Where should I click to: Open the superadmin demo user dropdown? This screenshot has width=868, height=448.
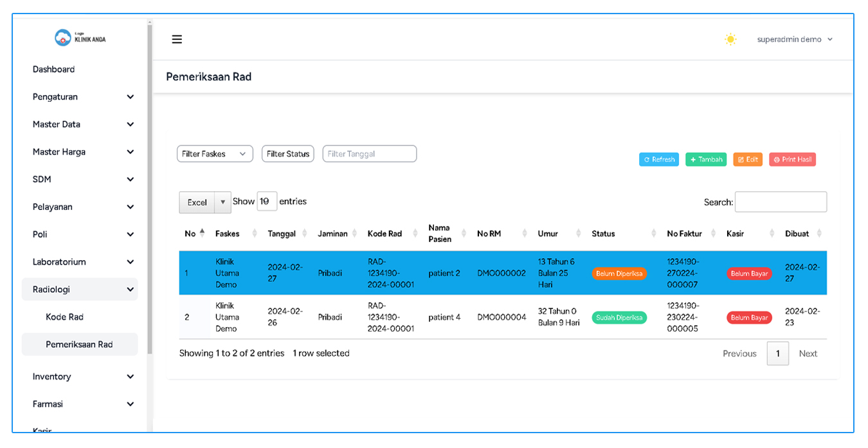(795, 39)
